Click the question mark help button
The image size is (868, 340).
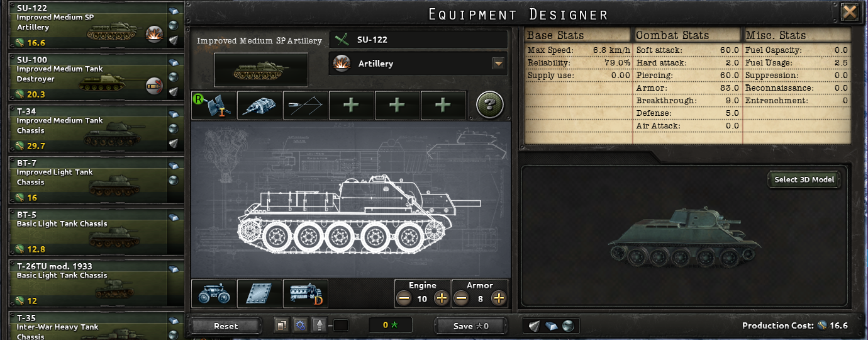(x=490, y=105)
